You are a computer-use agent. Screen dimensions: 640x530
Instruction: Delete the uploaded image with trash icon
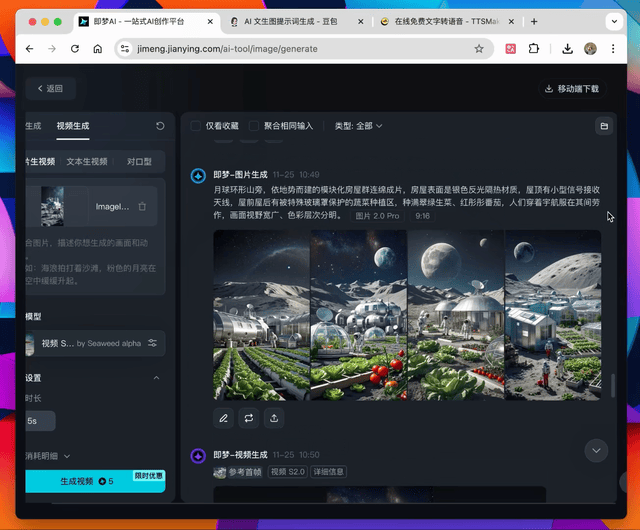(142, 207)
